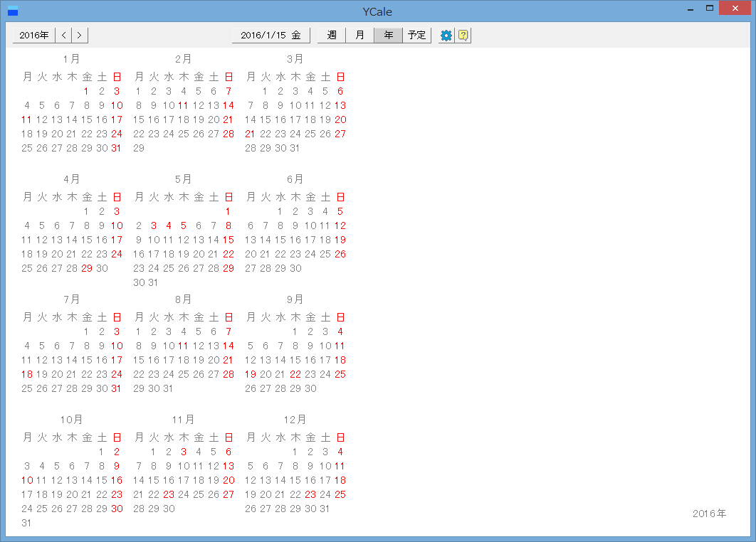756x542 pixels.
Task: Minimize the YCale window
Action: click(691, 9)
